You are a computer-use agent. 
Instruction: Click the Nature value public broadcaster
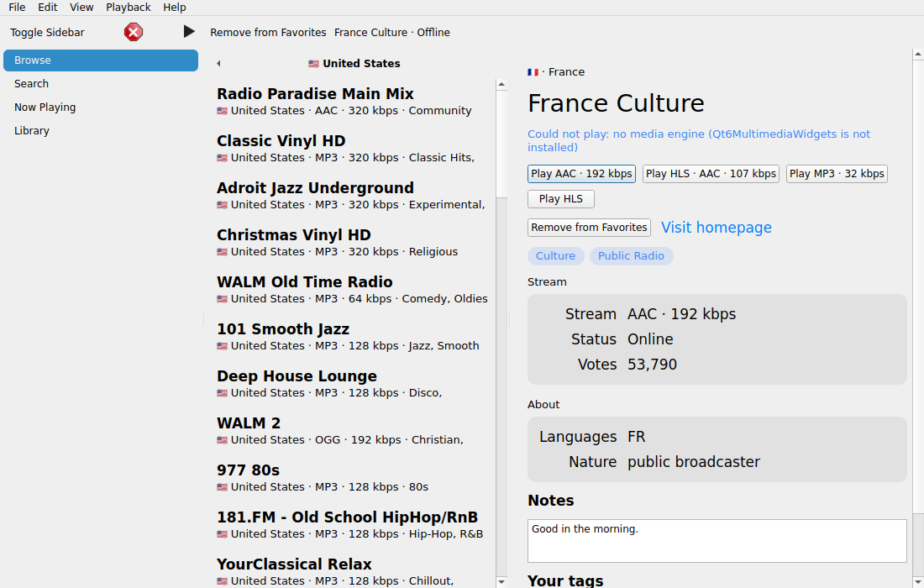pos(694,461)
